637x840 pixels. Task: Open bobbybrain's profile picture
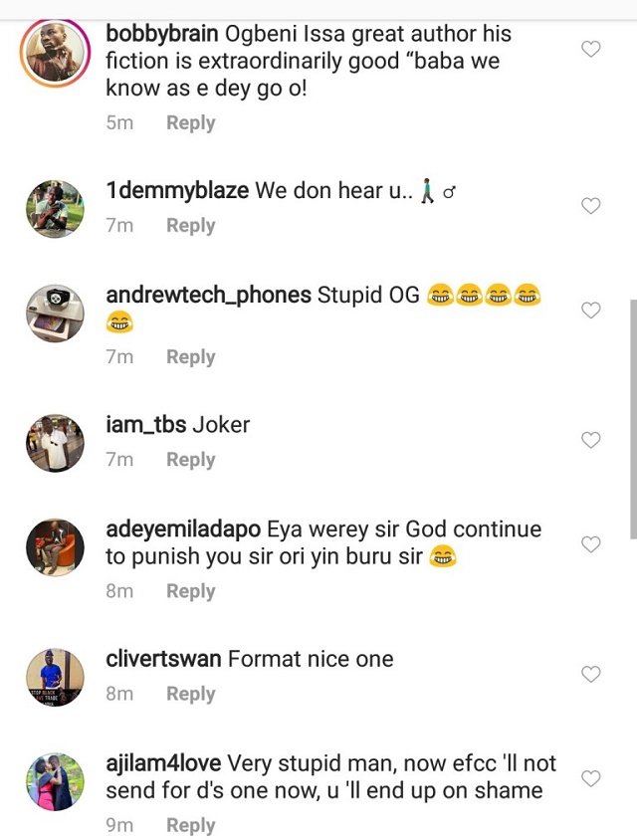click(x=55, y=53)
